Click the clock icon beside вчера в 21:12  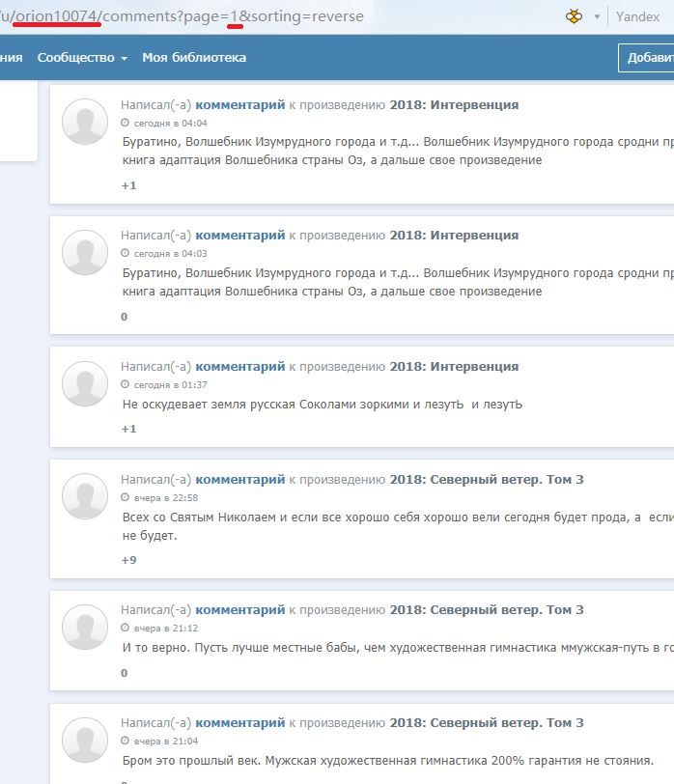click(x=125, y=628)
